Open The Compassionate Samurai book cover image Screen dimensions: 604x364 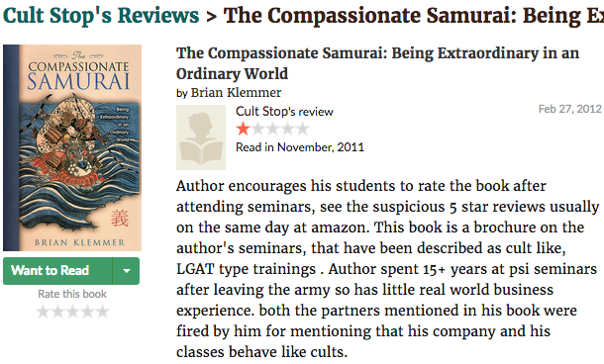[72, 147]
